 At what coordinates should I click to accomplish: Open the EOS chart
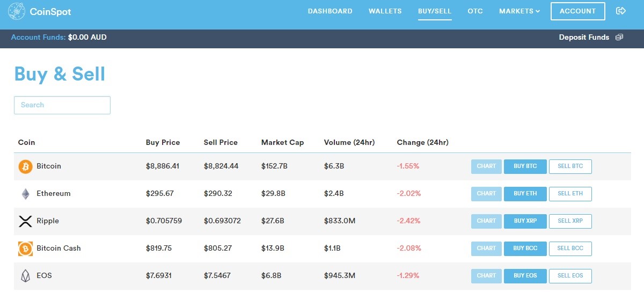pyautogui.click(x=486, y=276)
